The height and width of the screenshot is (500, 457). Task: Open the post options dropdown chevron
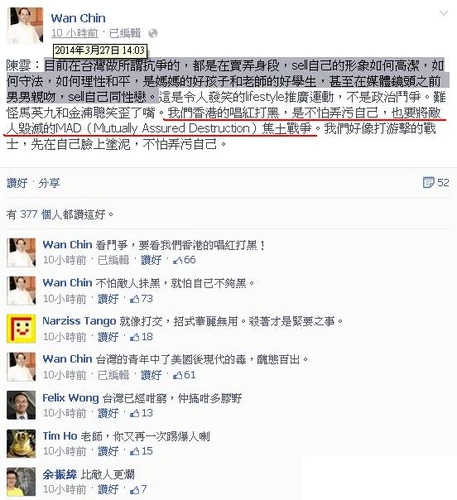(x=444, y=13)
